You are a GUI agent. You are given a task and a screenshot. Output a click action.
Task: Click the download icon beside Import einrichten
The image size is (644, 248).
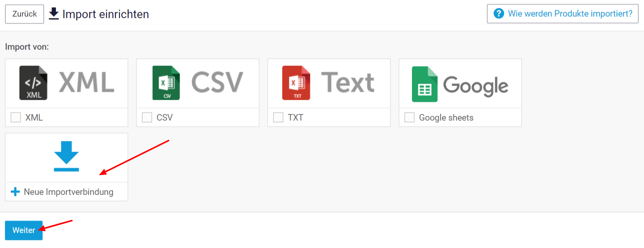tap(54, 14)
